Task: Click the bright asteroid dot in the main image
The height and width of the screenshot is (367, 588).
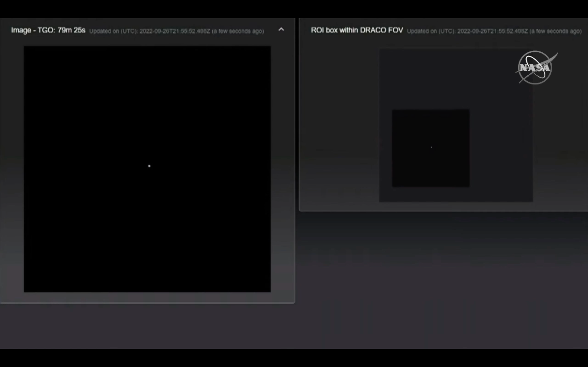Action: pos(149,166)
